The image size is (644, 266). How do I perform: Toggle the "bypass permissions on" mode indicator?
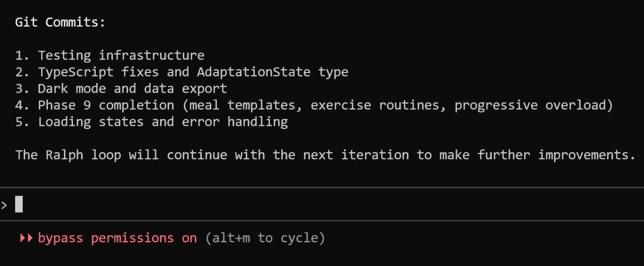coord(117,238)
